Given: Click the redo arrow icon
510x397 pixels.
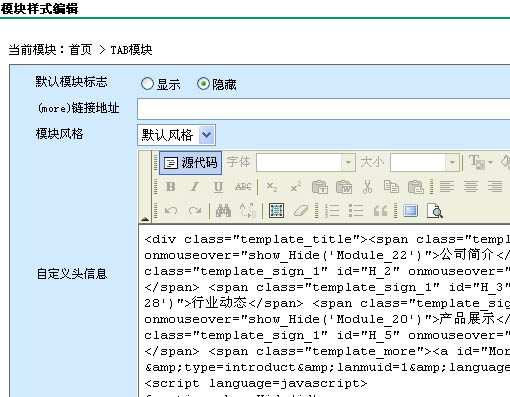Looking at the screenshot, I should tap(194, 211).
